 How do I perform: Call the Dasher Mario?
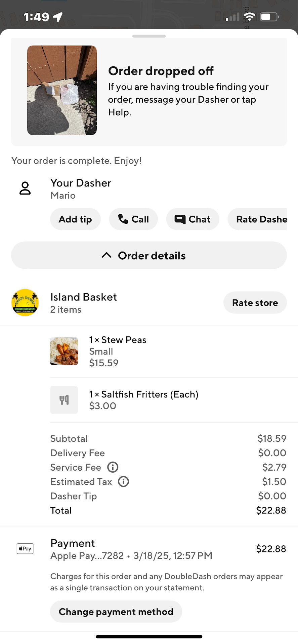(133, 219)
